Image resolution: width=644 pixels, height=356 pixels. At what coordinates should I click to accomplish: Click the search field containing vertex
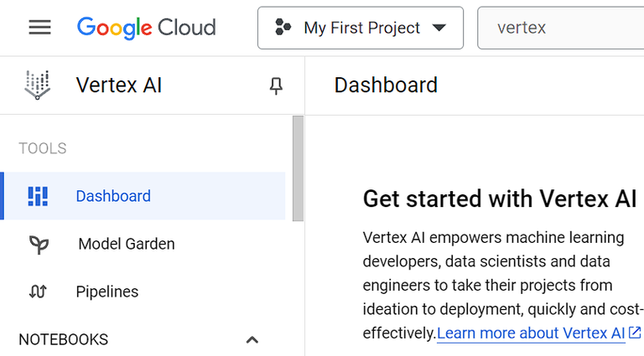coord(562,28)
